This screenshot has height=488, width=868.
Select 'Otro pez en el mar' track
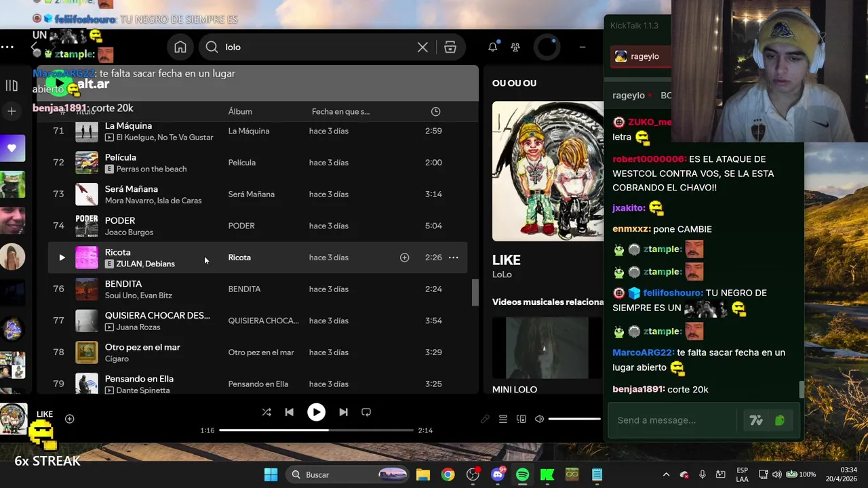click(142, 347)
